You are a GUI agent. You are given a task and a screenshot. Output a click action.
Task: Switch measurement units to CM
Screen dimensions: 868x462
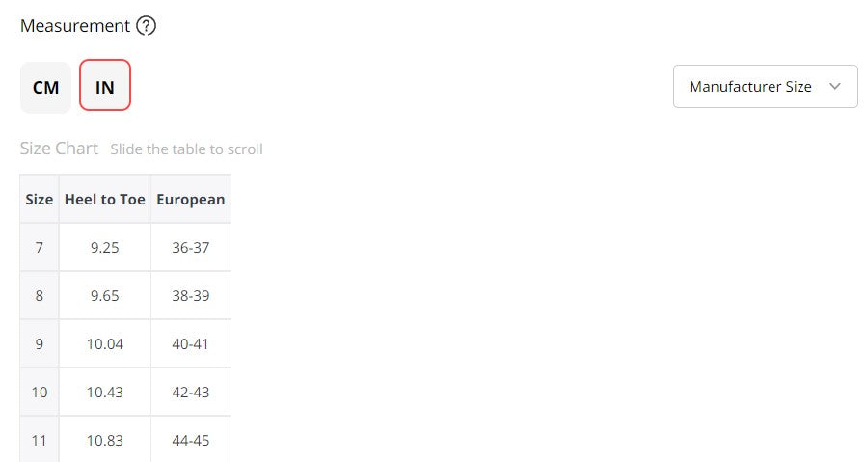click(x=46, y=87)
